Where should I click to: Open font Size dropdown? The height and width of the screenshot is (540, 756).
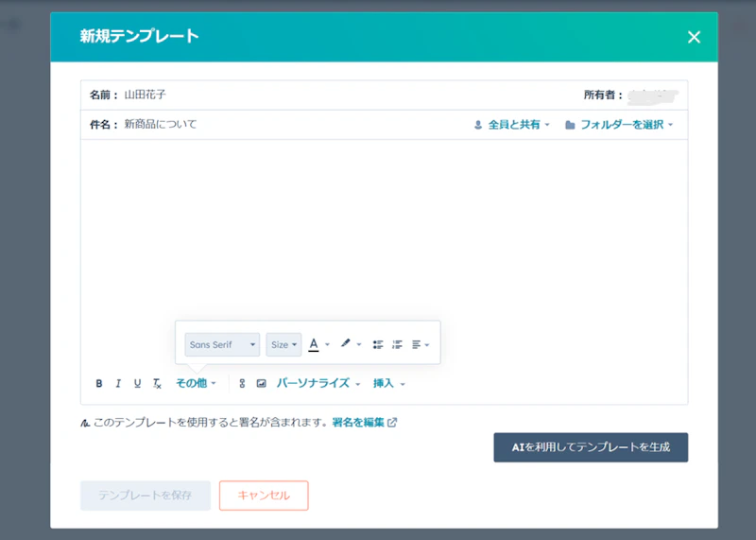[284, 344]
